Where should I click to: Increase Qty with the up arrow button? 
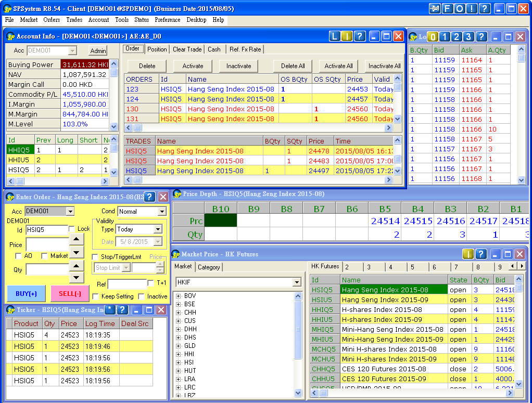pos(77,265)
